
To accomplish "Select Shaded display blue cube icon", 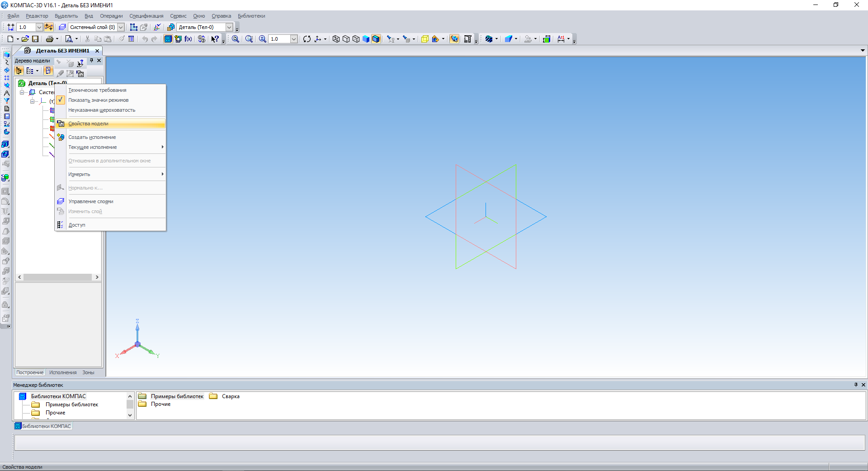I will tap(366, 39).
